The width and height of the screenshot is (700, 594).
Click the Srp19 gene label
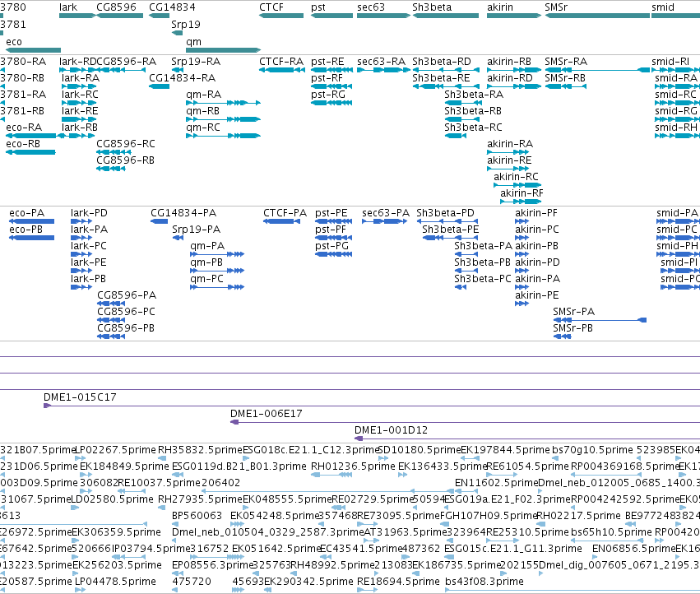[x=186, y=25]
